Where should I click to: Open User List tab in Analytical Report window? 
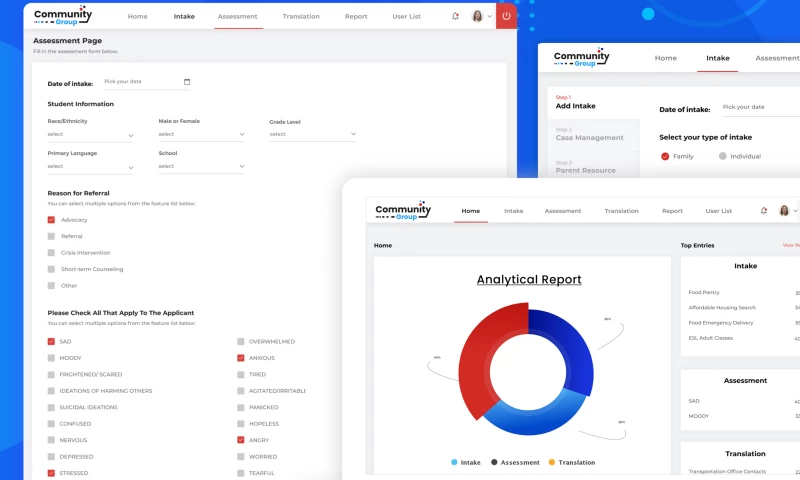click(718, 211)
